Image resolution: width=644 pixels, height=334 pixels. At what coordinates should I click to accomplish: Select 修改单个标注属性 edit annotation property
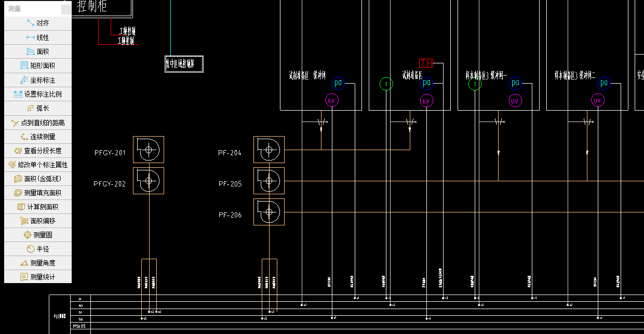tap(37, 165)
